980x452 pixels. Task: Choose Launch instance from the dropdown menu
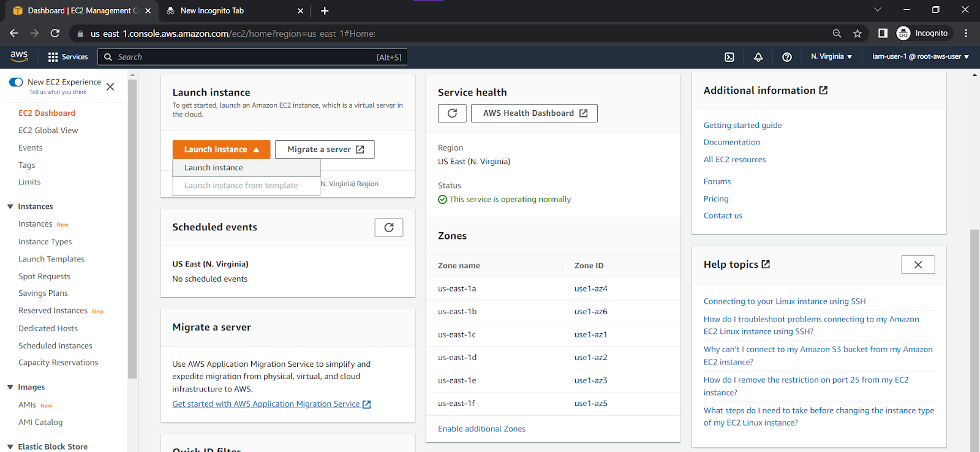pyautogui.click(x=246, y=168)
